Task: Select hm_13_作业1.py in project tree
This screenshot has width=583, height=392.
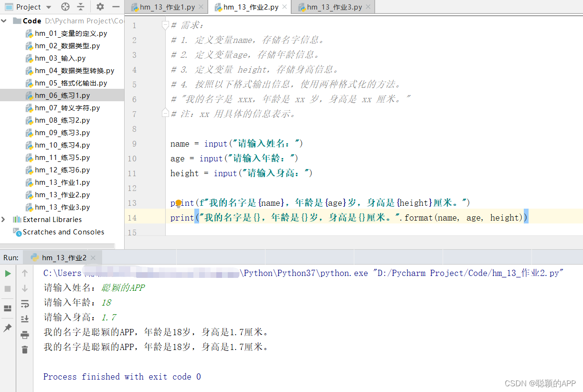Action: (x=62, y=182)
